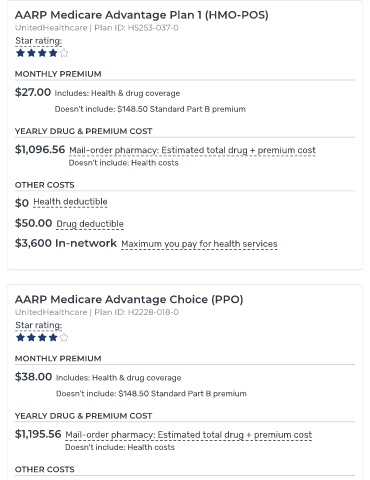Click empty fifth star of Plan 1 rating

64,53
